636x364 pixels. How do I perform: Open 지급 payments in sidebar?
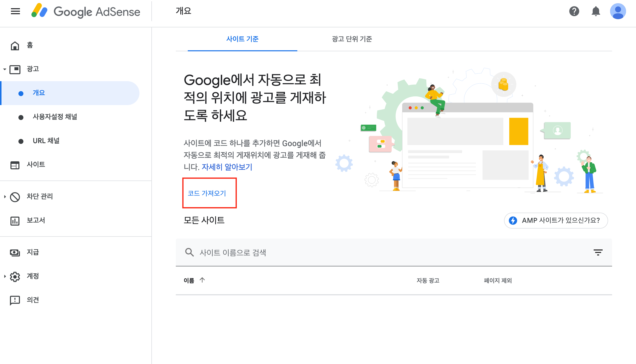33,252
